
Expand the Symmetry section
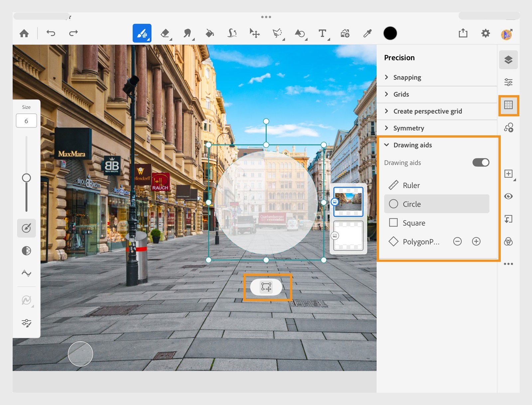point(437,128)
